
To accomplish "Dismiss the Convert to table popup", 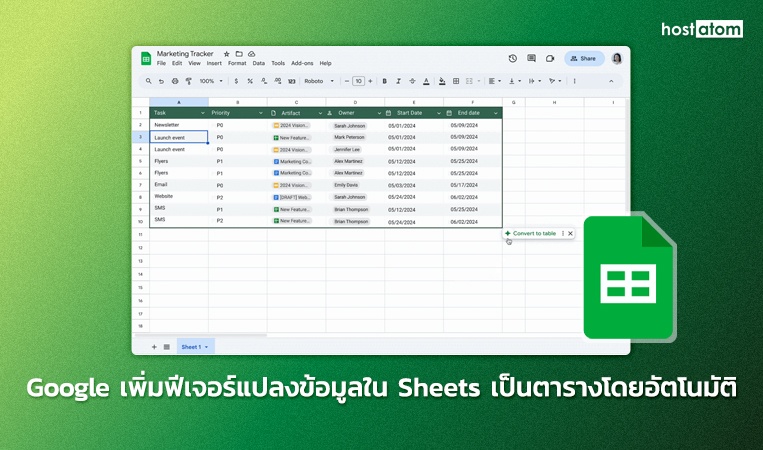I will [570, 233].
